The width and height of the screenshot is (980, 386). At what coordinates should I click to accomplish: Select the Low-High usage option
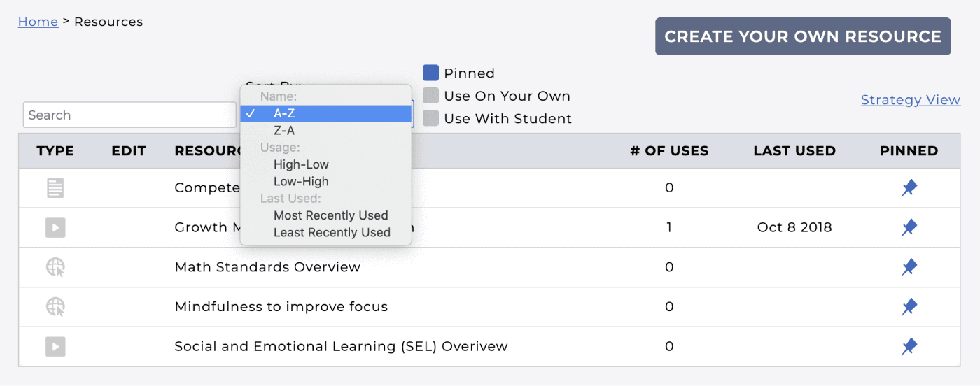(301, 181)
